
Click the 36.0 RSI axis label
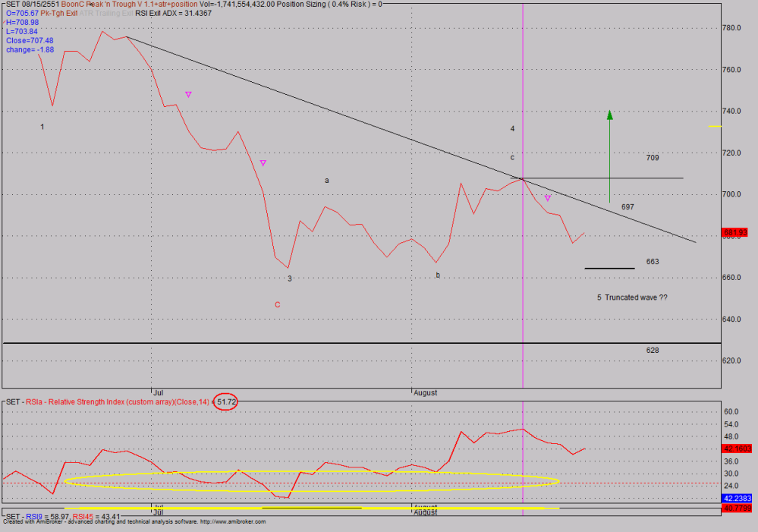click(x=731, y=461)
